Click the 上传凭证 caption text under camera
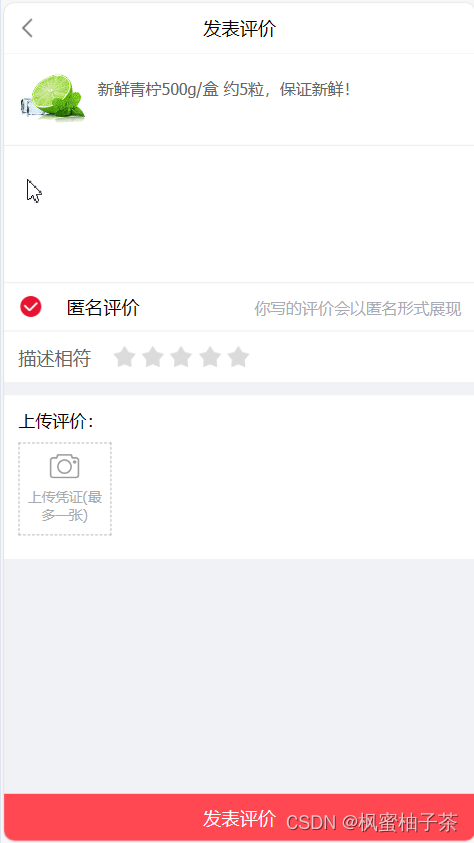The height and width of the screenshot is (843, 474). coord(65,506)
